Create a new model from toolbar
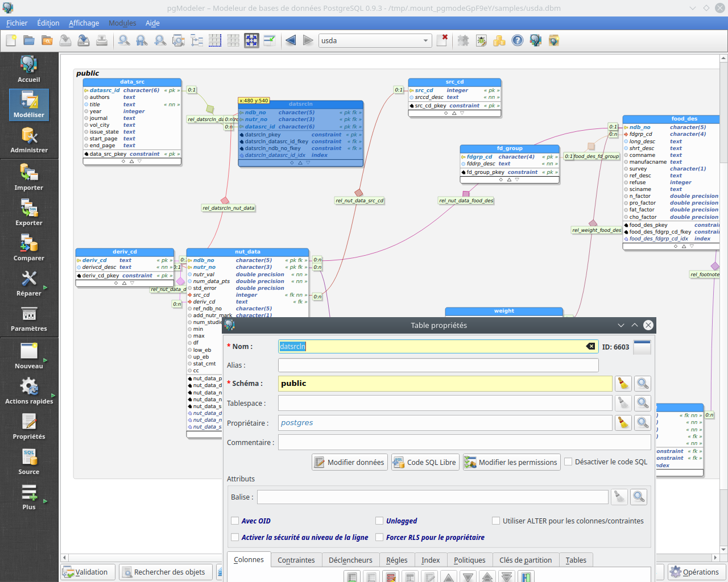 tap(11, 40)
